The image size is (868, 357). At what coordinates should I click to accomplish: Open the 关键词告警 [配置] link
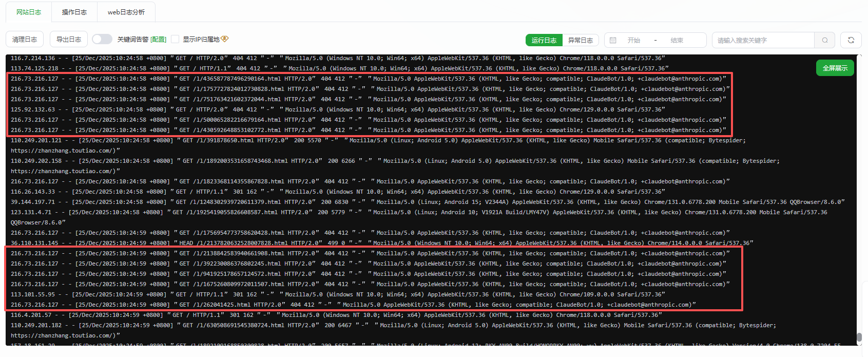point(159,40)
